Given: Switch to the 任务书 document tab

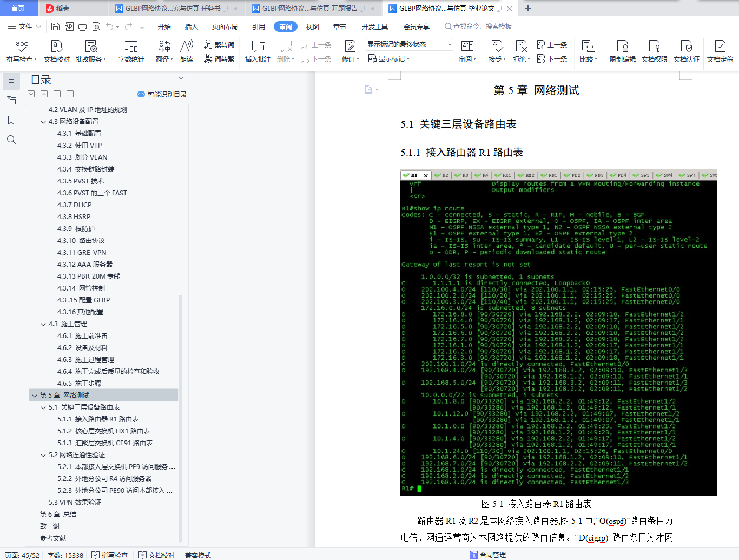Looking at the screenshot, I should [177, 9].
